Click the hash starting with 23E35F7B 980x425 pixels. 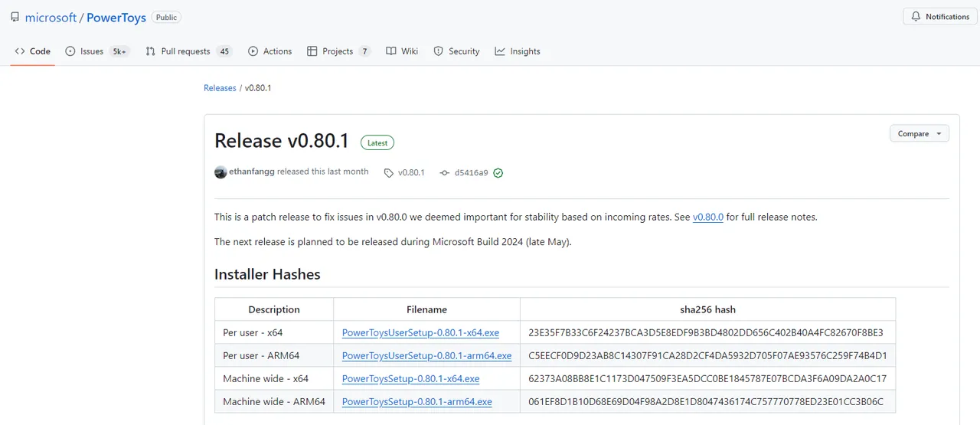[x=706, y=333]
